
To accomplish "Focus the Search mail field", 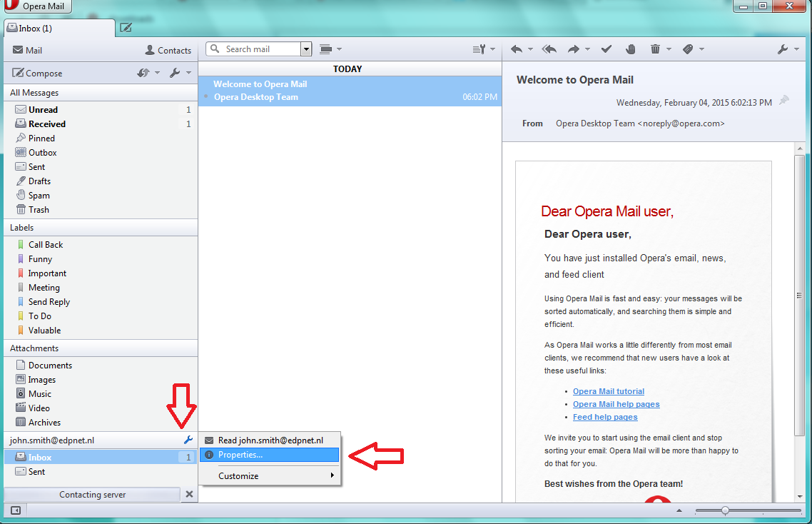I will pyautogui.click(x=254, y=49).
